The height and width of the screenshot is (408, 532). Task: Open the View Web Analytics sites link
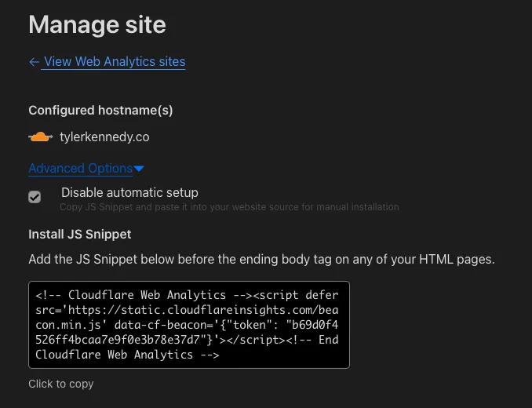pos(115,61)
